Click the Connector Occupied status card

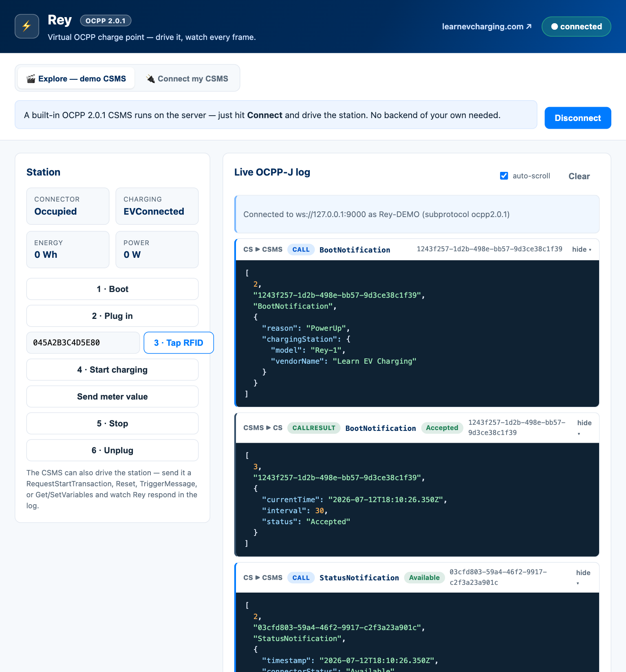pos(68,206)
